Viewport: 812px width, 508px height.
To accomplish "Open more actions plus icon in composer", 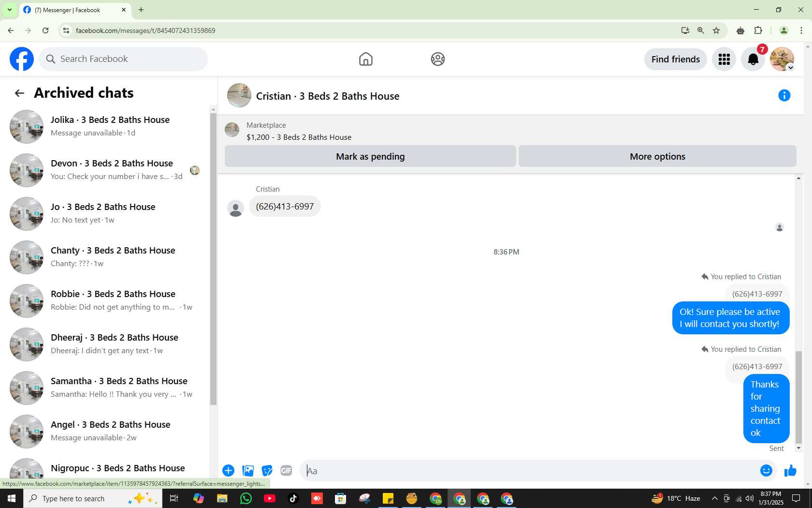I will (229, 471).
